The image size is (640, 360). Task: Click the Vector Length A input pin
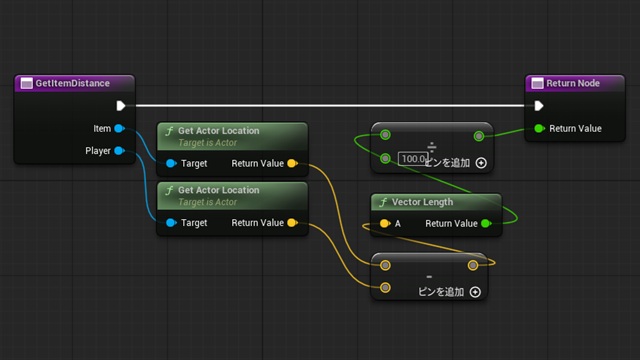pos(384,223)
